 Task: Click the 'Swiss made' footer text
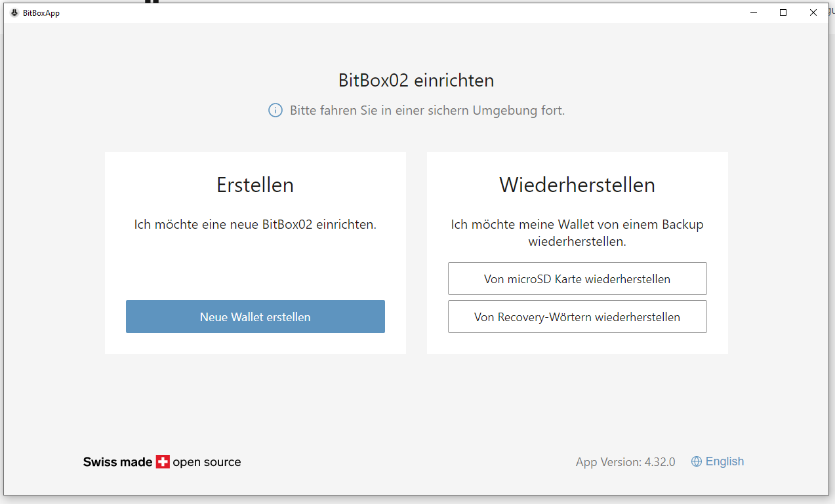click(117, 462)
